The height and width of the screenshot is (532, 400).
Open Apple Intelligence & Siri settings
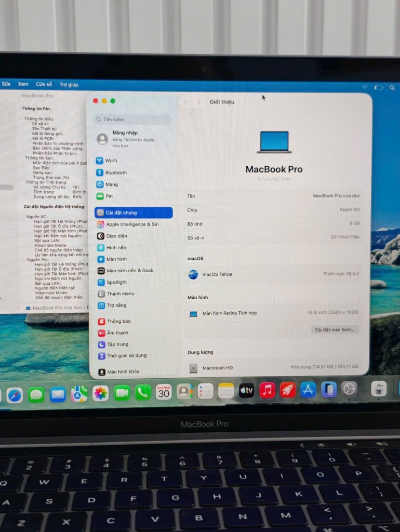(x=128, y=224)
